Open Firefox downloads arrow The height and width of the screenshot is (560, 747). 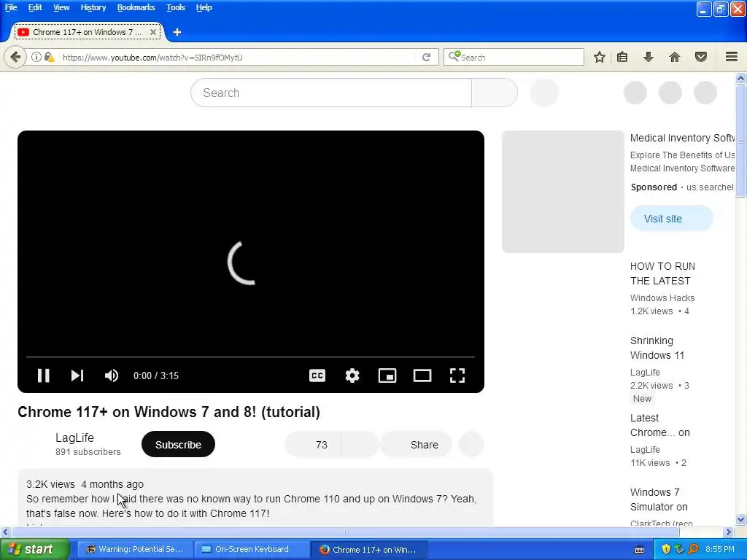click(x=649, y=57)
